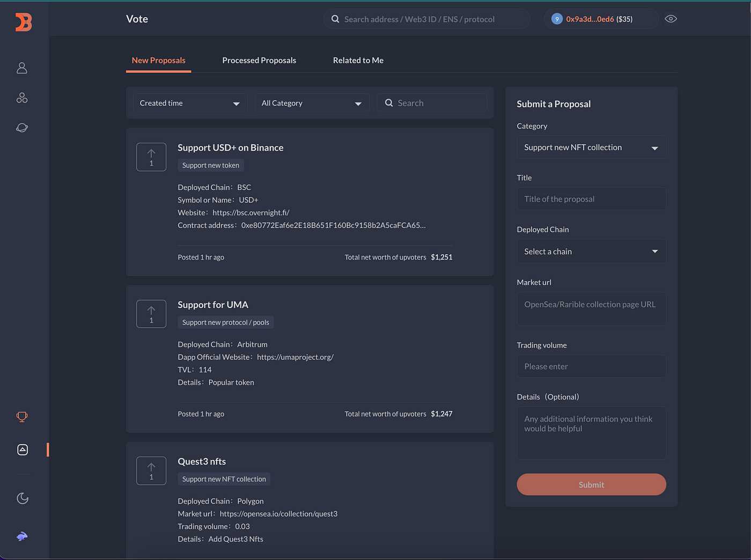Image resolution: width=751 pixels, height=560 pixels.
Task: Click Posted 1 hr ago under USD+ proposal
Action: click(x=201, y=257)
